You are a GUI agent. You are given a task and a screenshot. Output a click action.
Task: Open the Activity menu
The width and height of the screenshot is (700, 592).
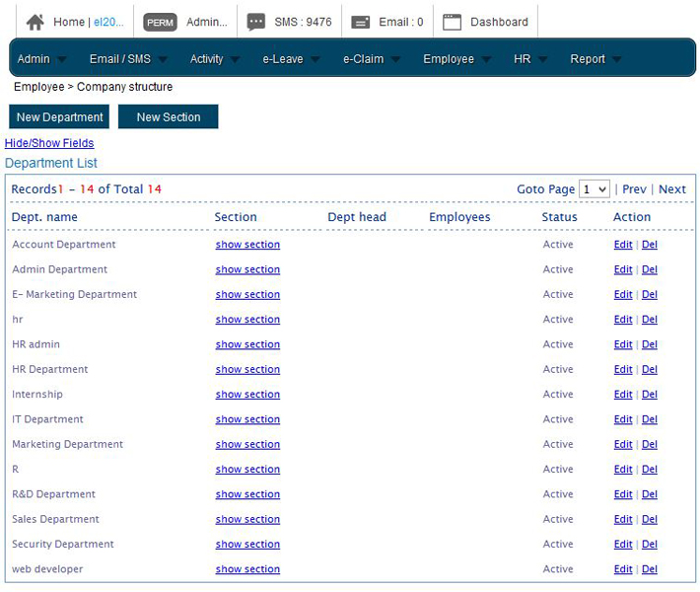[x=206, y=59]
